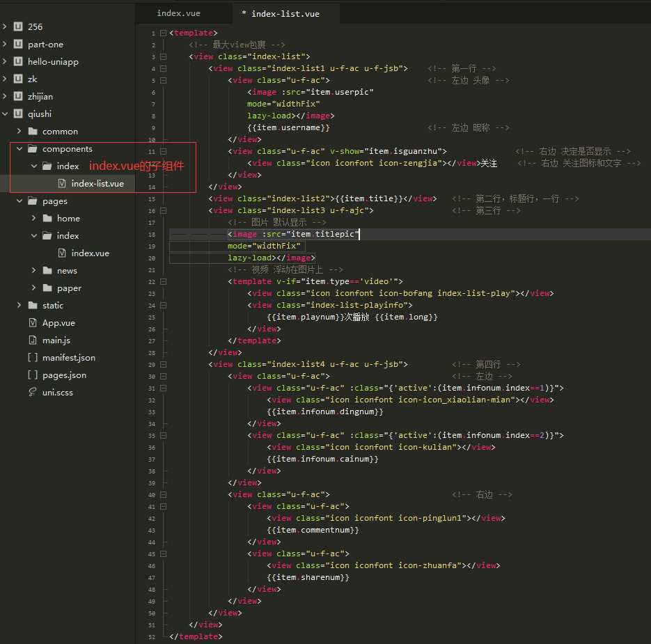Click the static folder icon
This screenshot has width=651, height=644.
pos(33,306)
